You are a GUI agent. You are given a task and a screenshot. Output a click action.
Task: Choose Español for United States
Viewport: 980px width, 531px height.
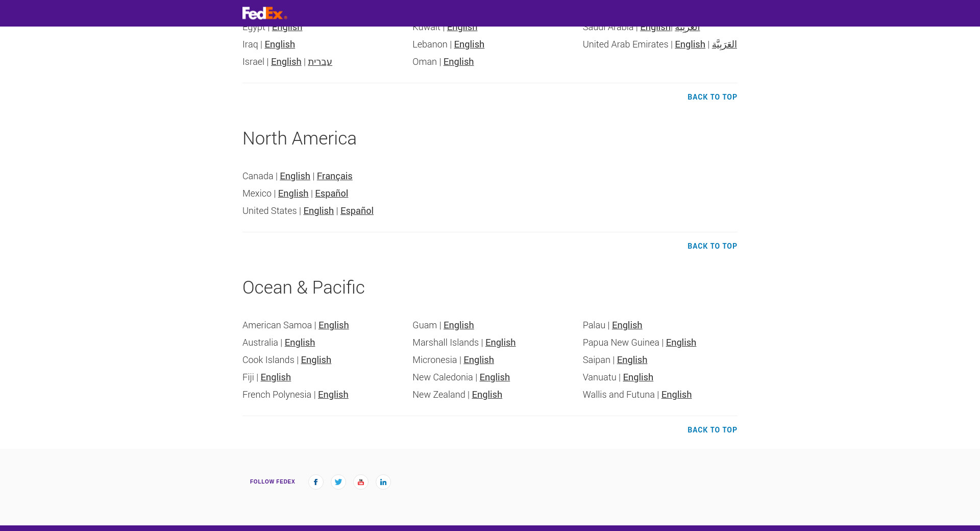(x=357, y=211)
